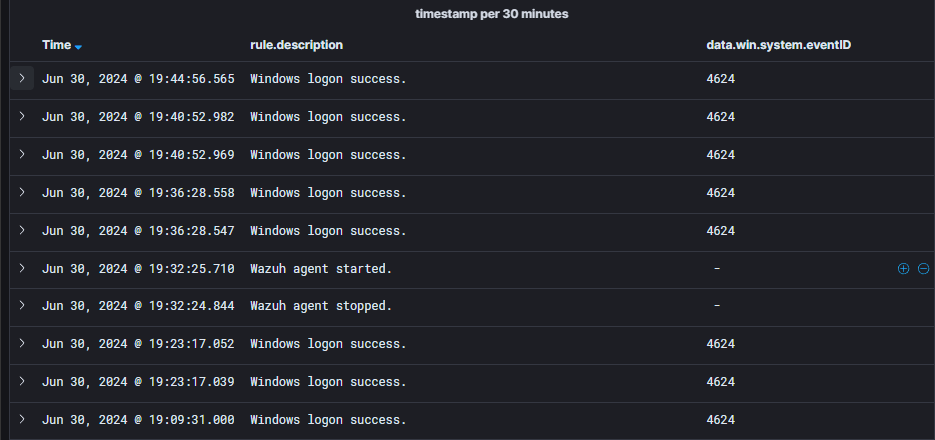Screen dimensions: 935x440
Task: Expand the 19:23:17.052 event row
Action: point(22,344)
